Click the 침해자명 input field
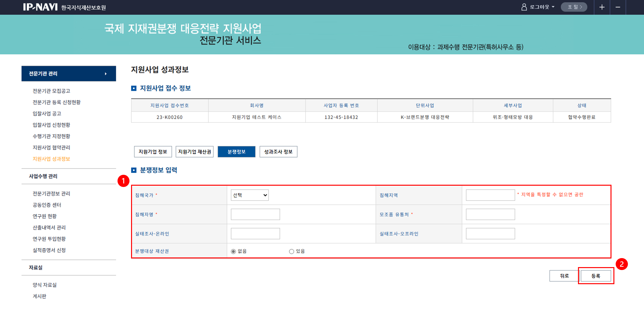The image size is (644, 317). (255, 214)
